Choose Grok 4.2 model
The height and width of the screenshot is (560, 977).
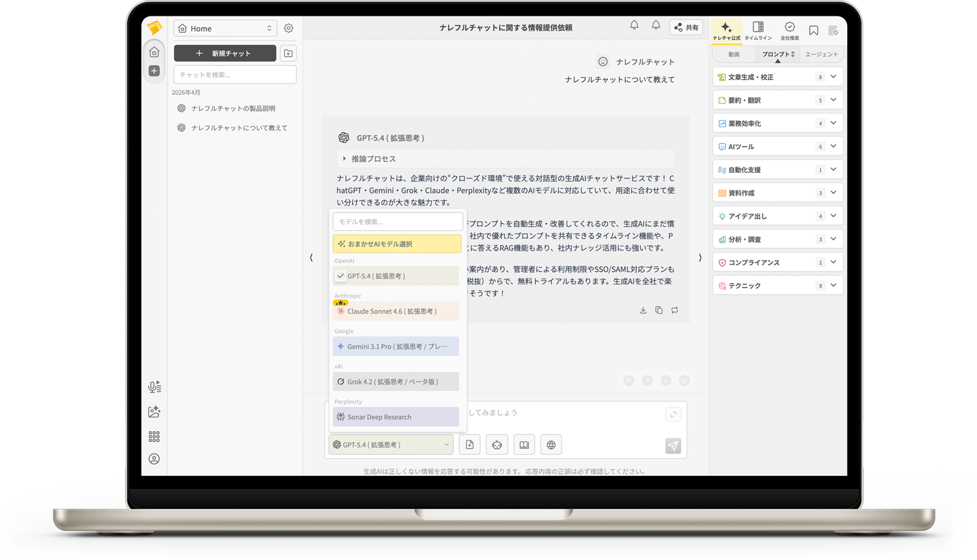396,382
